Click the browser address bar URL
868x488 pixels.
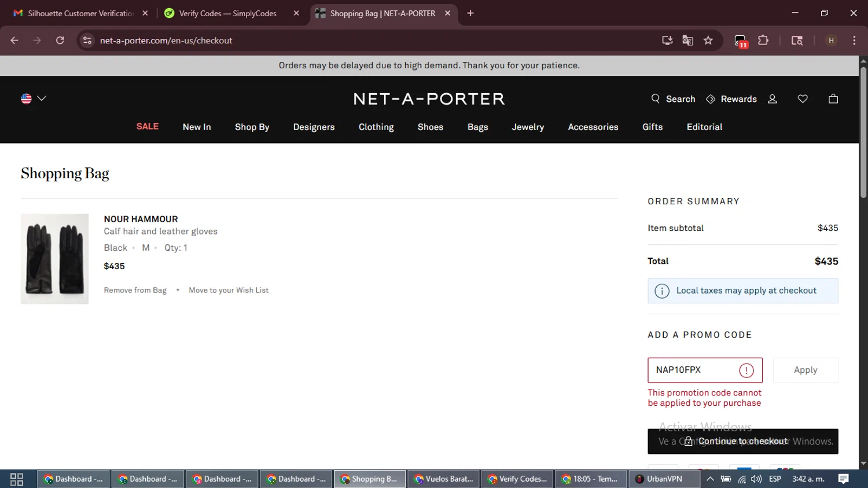point(166,41)
